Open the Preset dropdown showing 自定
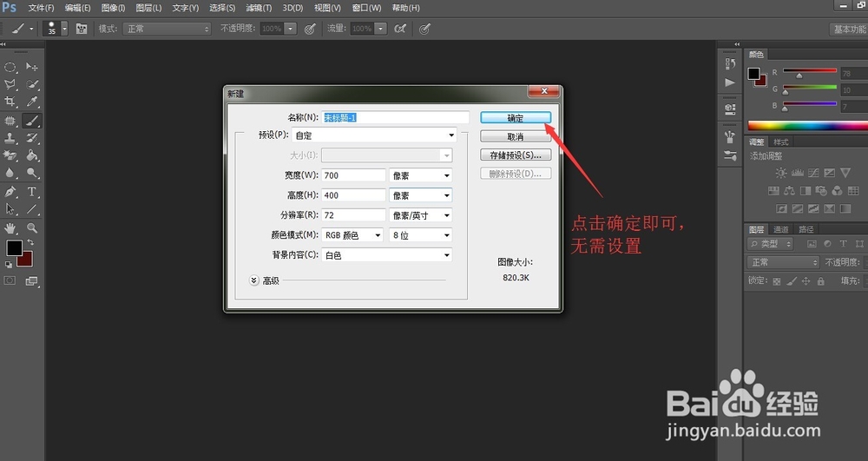 coord(374,135)
